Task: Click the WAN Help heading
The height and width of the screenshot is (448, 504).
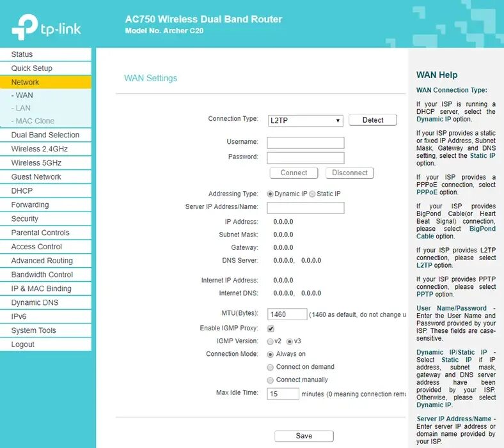Action: click(x=437, y=75)
